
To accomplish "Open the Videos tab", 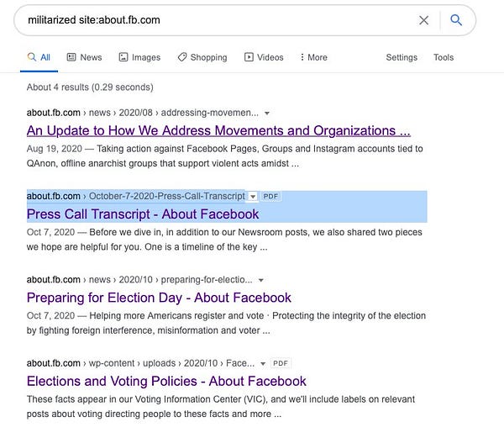I will click(x=264, y=57).
